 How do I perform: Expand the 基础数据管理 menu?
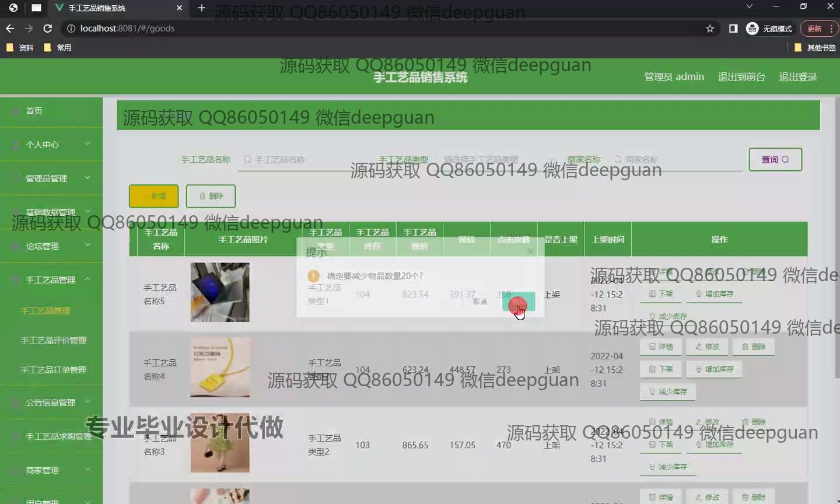(x=51, y=212)
